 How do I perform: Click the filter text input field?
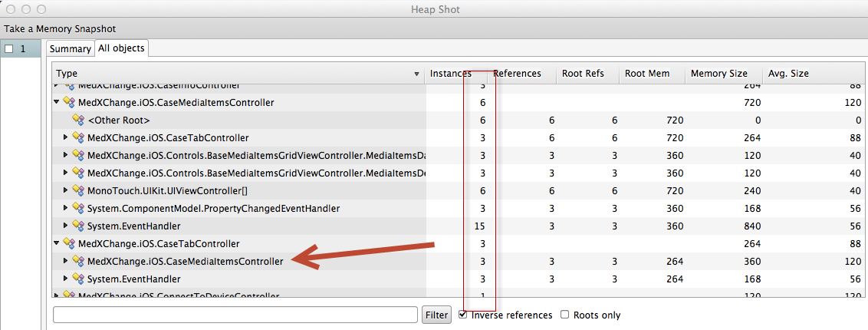click(235, 315)
